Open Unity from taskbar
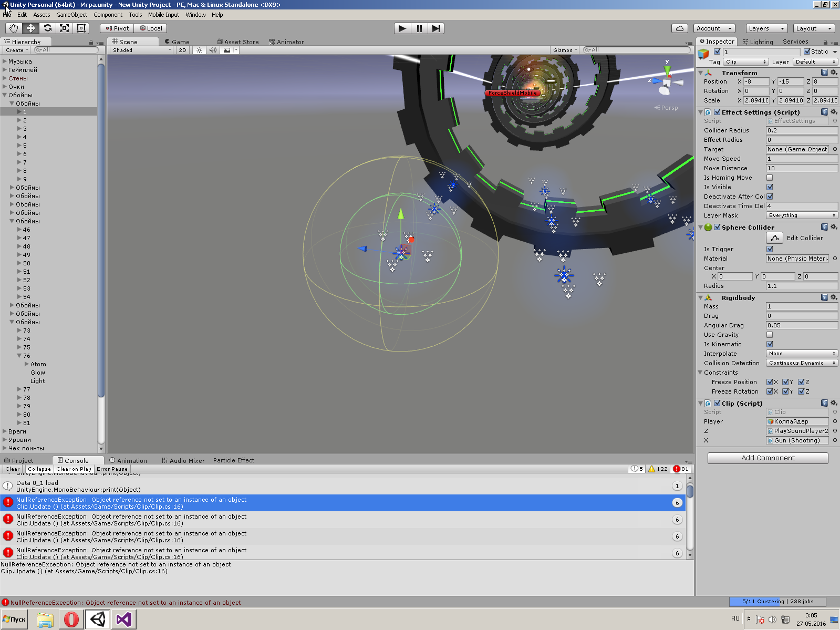 [x=98, y=619]
